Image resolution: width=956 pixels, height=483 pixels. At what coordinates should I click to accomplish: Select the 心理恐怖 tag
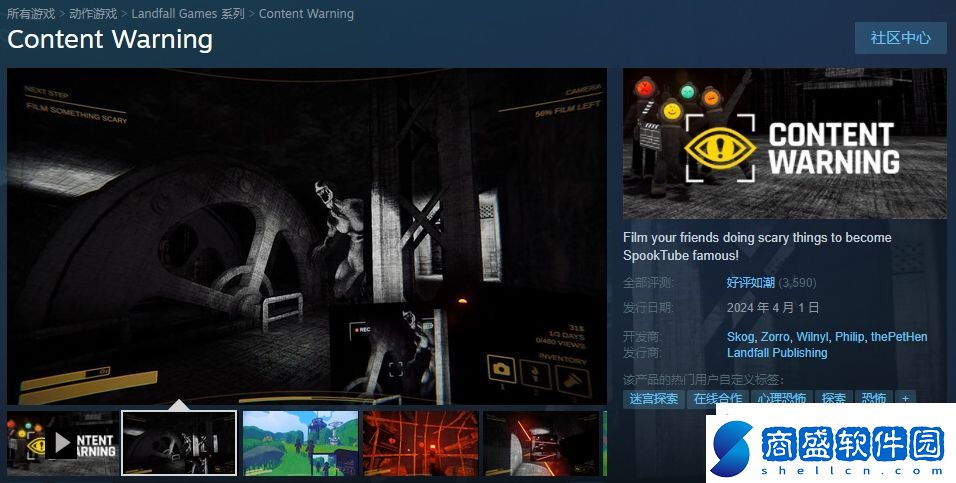click(x=782, y=399)
